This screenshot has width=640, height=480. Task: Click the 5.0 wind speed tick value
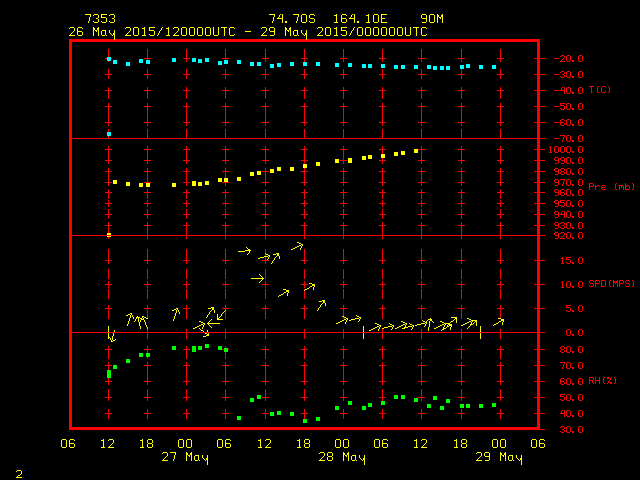coord(574,309)
